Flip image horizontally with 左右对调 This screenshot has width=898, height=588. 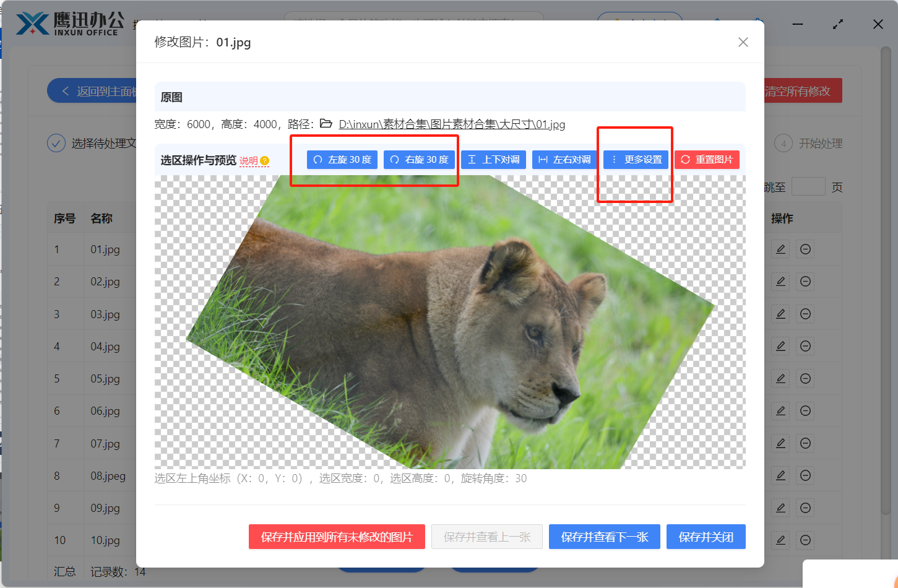click(x=564, y=160)
